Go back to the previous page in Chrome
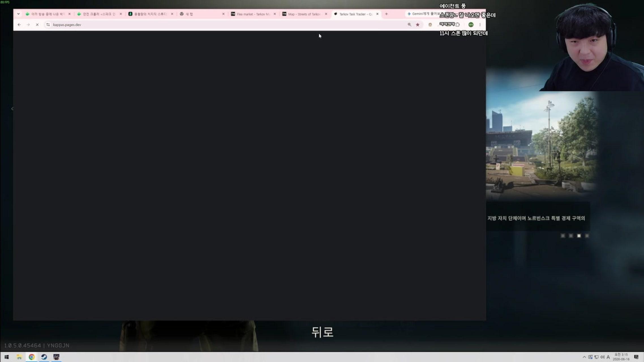 (19, 25)
